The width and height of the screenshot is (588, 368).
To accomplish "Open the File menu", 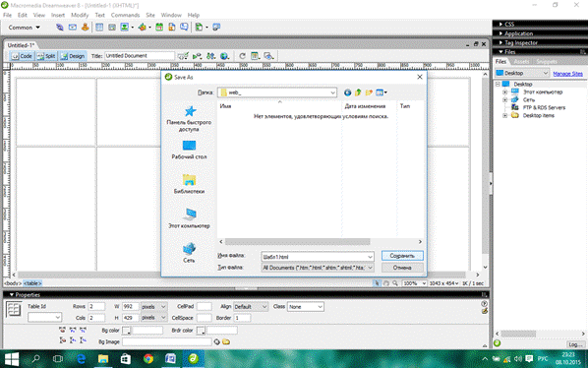I will coord(8,15).
